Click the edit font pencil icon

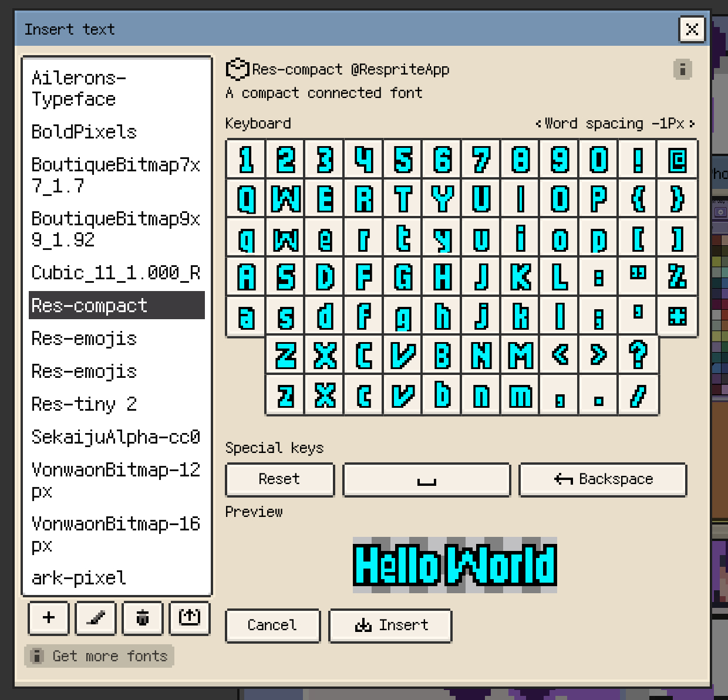pyautogui.click(x=96, y=618)
